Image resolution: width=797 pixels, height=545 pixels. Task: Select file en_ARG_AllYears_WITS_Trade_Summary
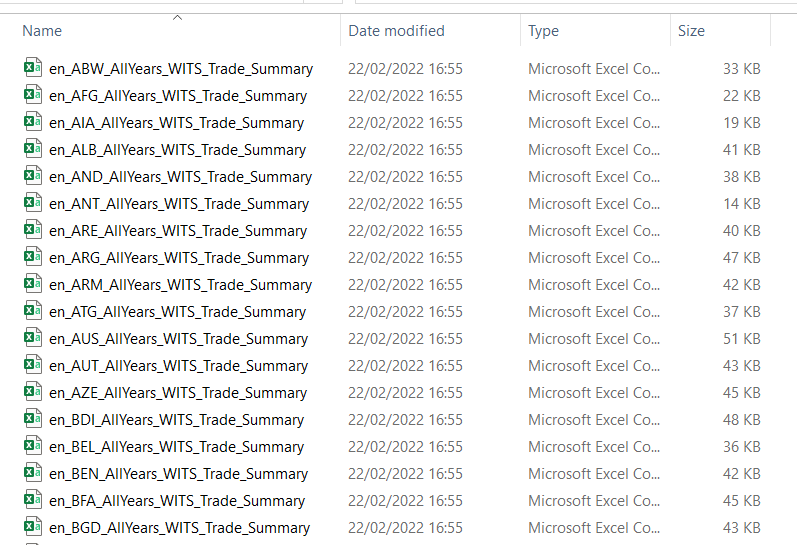click(x=180, y=258)
